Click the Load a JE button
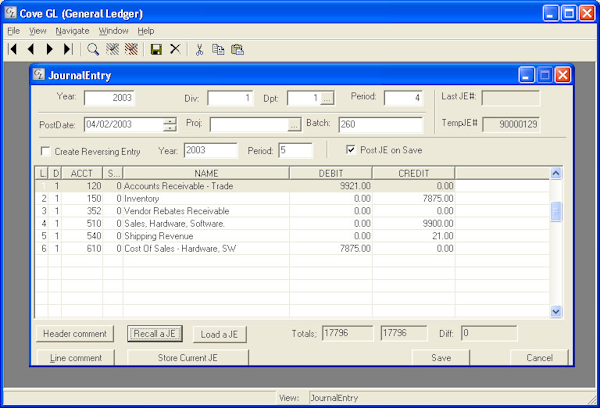The height and width of the screenshot is (408, 600). (x=219, y=335)
